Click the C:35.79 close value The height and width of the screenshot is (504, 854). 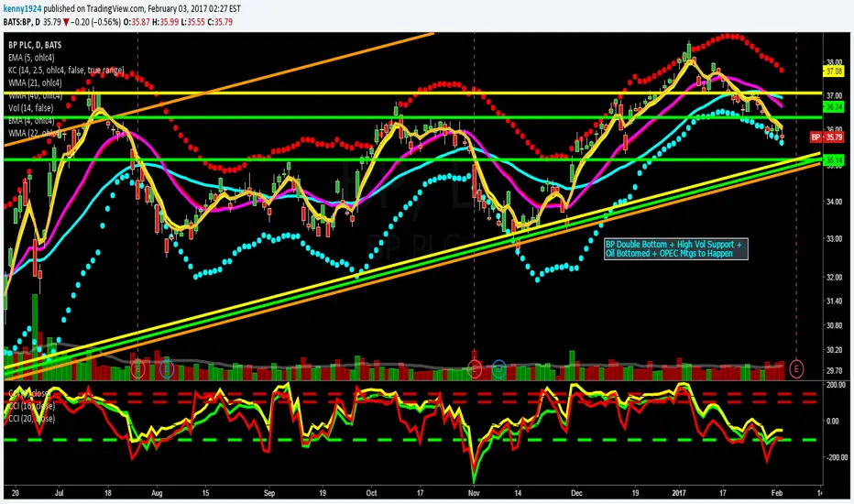click(220, 22)
